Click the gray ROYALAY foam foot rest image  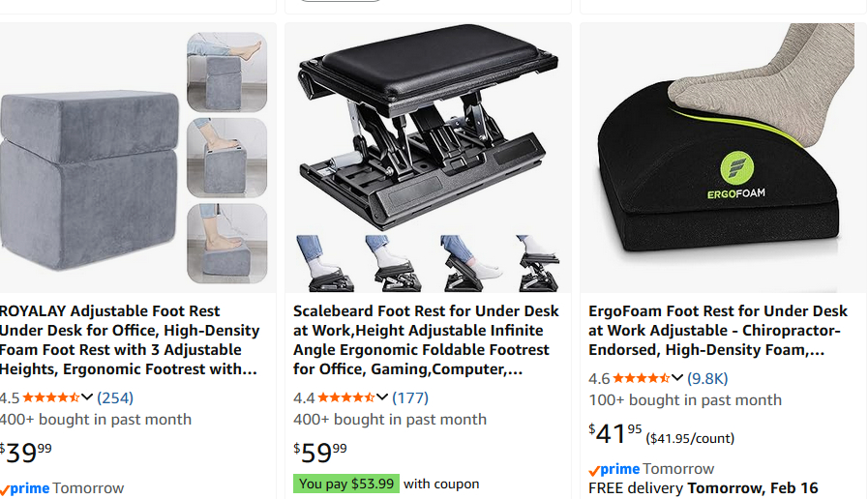coord(89,160)
